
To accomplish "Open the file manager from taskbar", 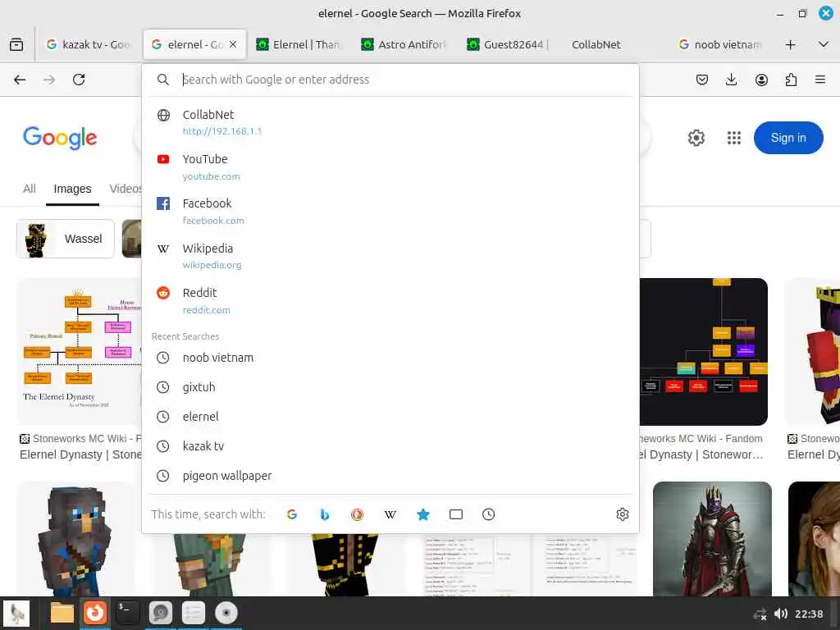I will click(x=62, y=613).
